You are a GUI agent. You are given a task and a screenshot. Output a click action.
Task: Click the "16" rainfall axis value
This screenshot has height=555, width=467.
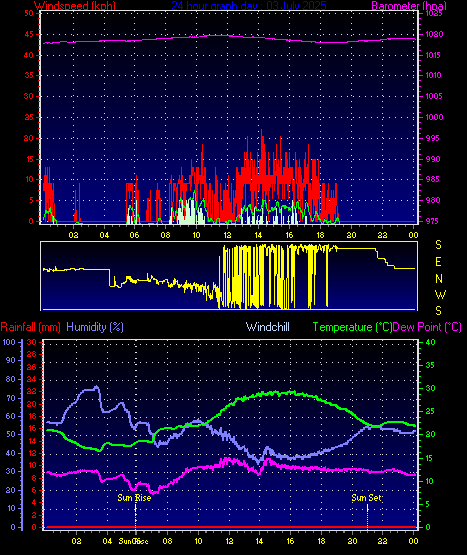(32, 429)
